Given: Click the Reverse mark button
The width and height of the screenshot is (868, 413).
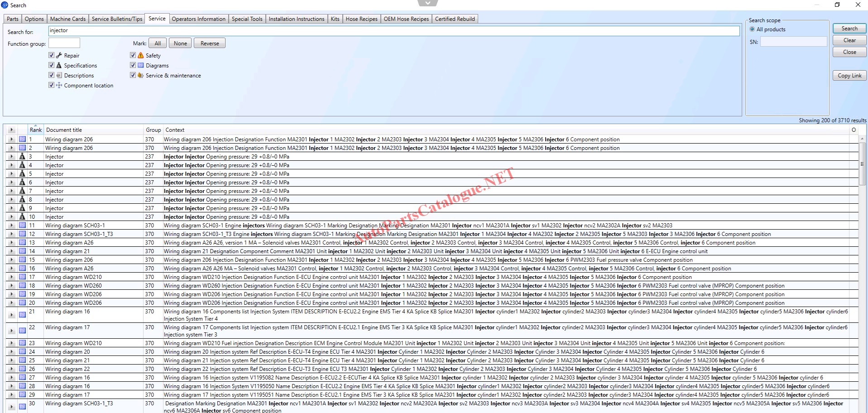Looking at the screenshot, I should coord(210,43).
